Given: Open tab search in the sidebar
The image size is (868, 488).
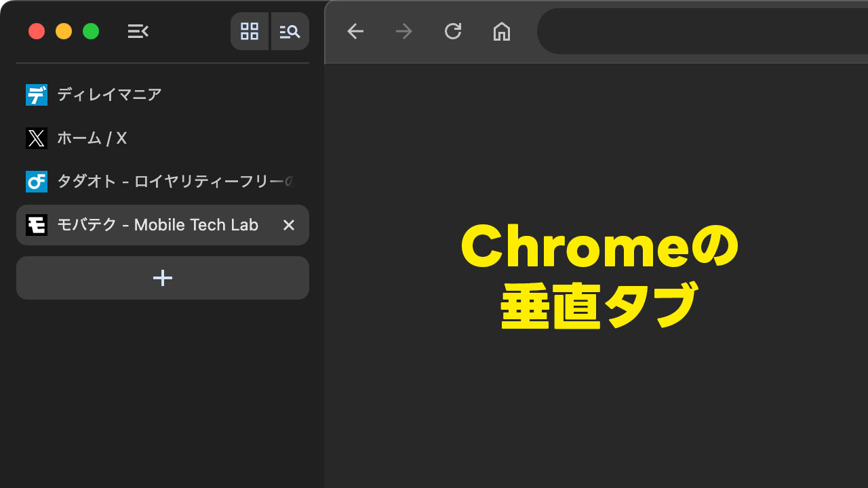Looking at the screenshot, I should (x=290, y=31).
